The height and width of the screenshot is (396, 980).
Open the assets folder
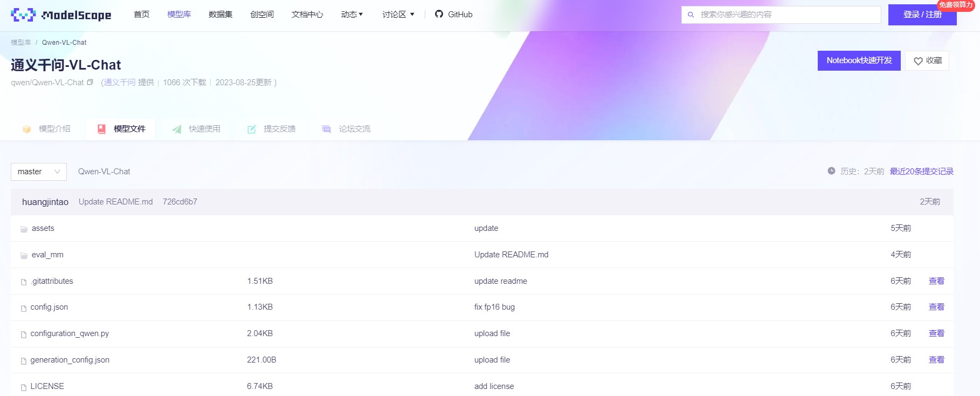coord(43,228)
